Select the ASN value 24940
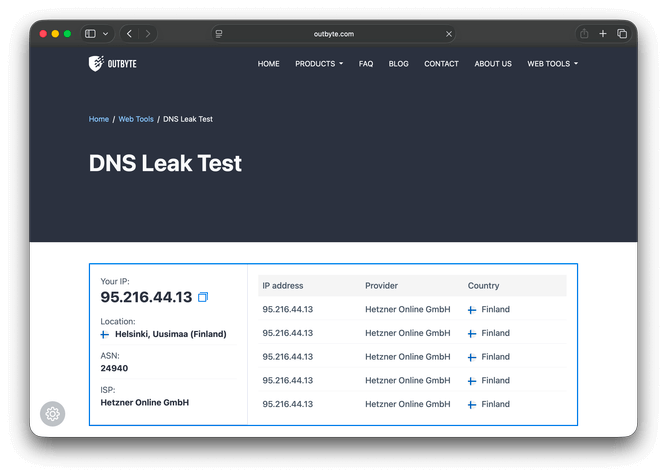The width and height of the screenshot is (667, 476). pyautogui.click(x=114, y=368)
